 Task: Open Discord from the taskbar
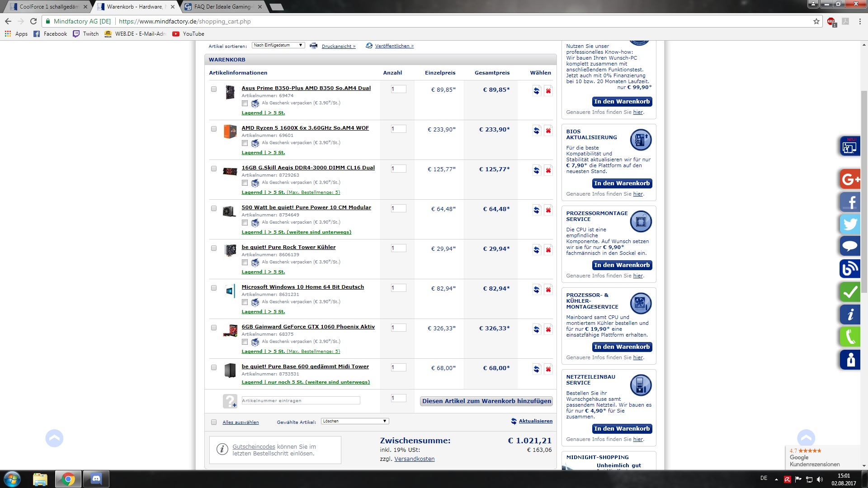tap(96, 479)
